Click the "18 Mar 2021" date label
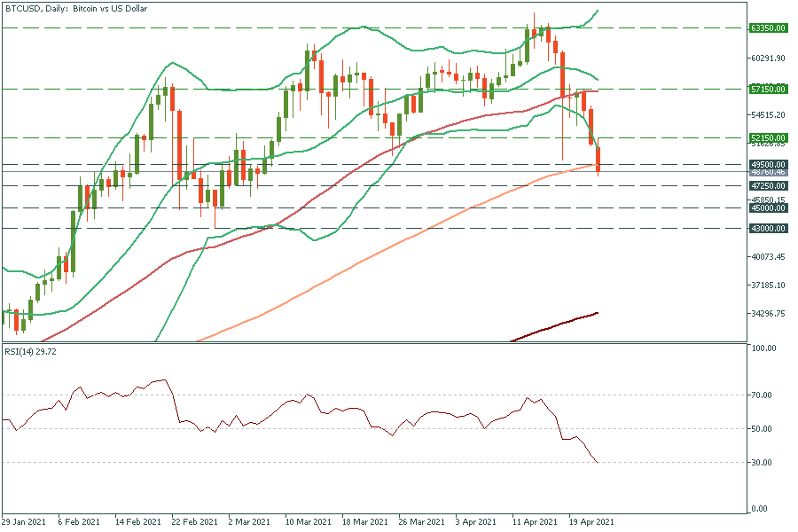This screenshot has width=798, height=532. [x=365, y=522]
